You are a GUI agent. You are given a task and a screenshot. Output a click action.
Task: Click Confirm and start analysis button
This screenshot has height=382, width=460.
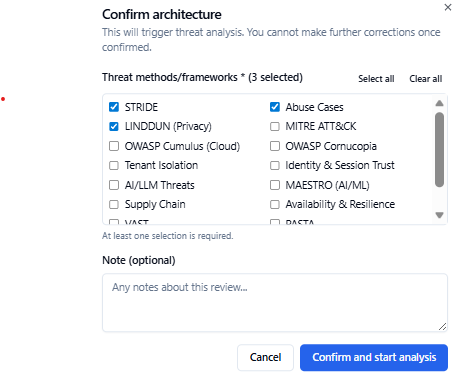(x=374, y=357)
